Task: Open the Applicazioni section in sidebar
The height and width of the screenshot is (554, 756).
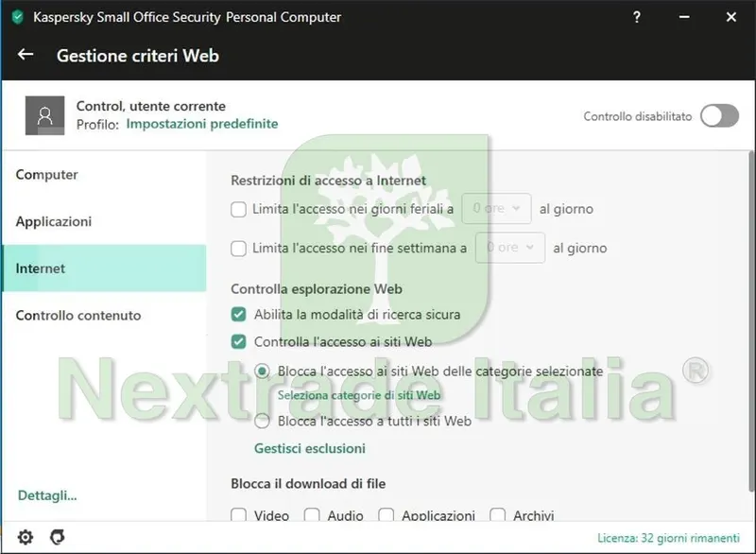Action: [104, 221]
